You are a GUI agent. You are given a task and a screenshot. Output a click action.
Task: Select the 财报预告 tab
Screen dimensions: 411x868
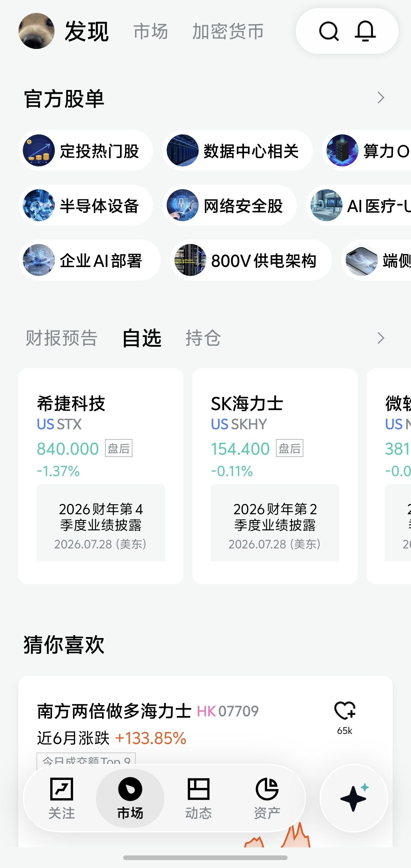point(62,338)
